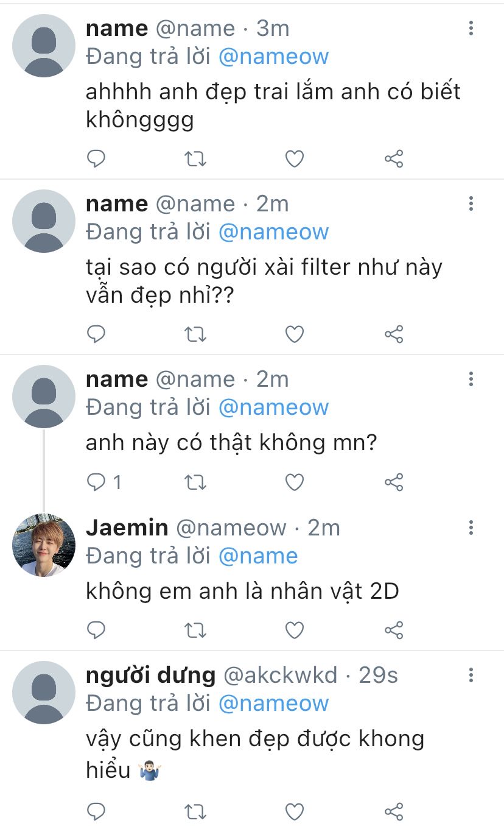Open Jaemin's display name profile
504x826 pixels.
click(127, 528)
